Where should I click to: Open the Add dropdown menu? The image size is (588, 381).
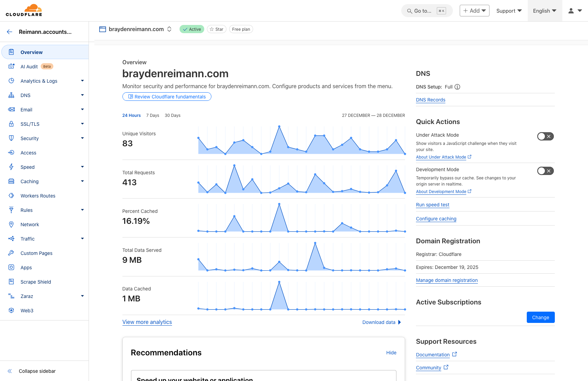[474, 11]
